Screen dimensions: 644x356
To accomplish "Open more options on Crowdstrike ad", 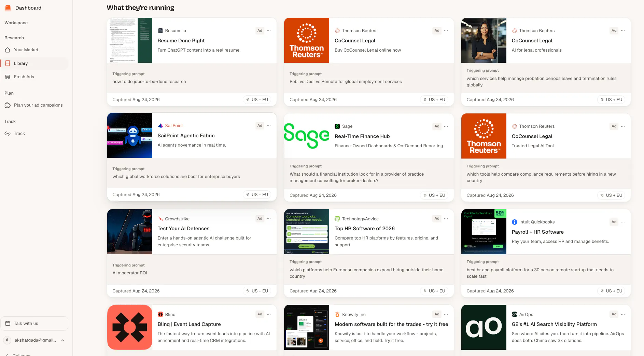I will pos(269,219).
